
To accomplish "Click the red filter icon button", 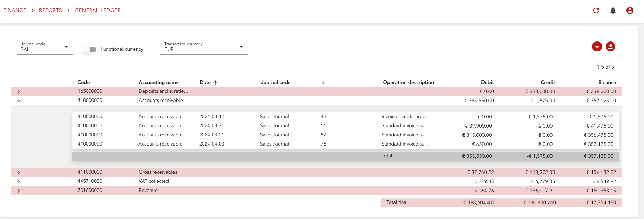I will coord(597,46).
